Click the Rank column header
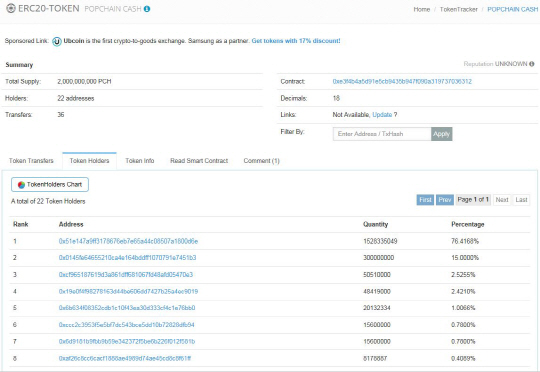The height and width of the screenshot is (372, 540). tap(21, 224)
